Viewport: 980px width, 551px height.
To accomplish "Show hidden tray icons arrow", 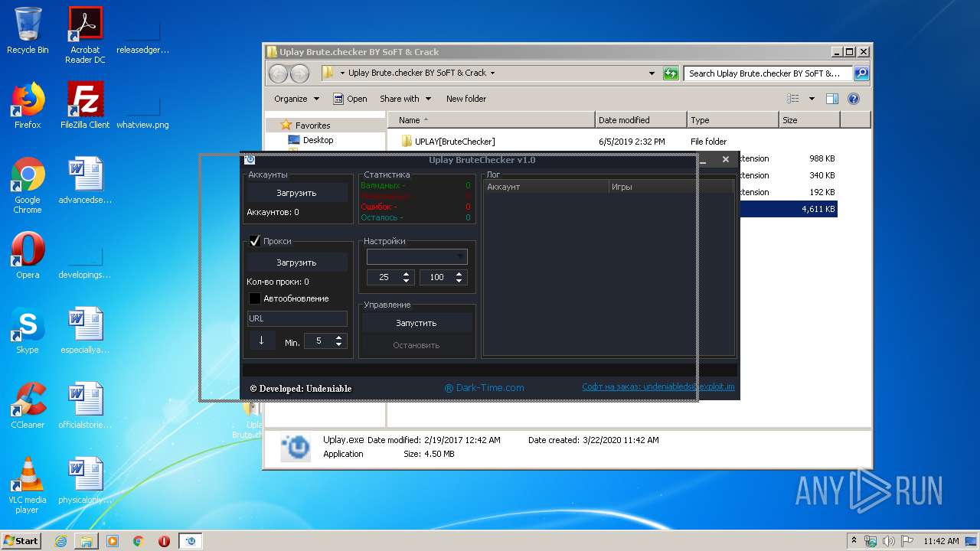I will [854, 541].
